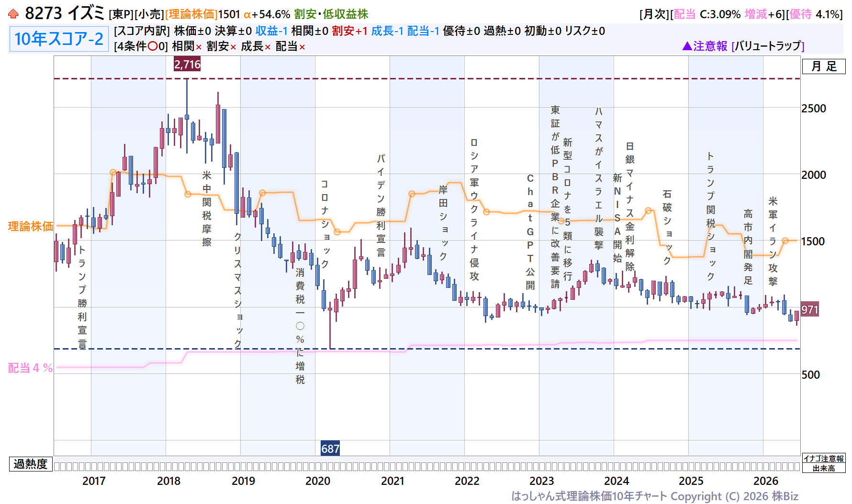The width and height of the screenshot is (852, 504).
Task: Click the orange 理論株価 line label
Action: [31, 226]
